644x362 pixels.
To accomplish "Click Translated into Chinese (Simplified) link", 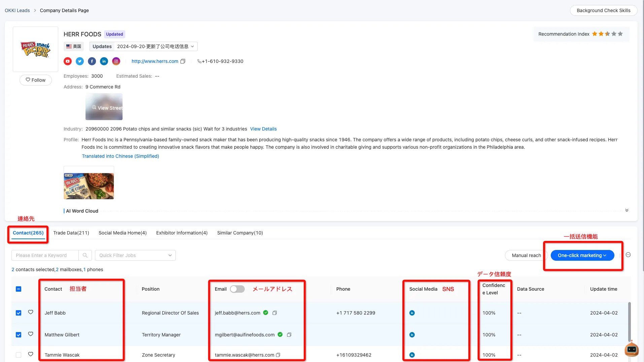I will coord(121,156).
